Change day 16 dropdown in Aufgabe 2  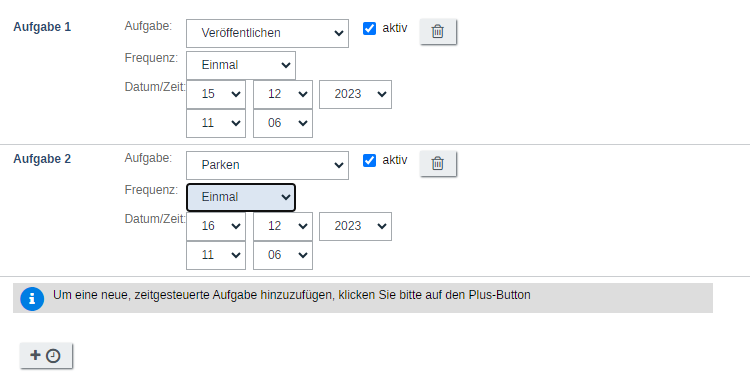point(216,226)
